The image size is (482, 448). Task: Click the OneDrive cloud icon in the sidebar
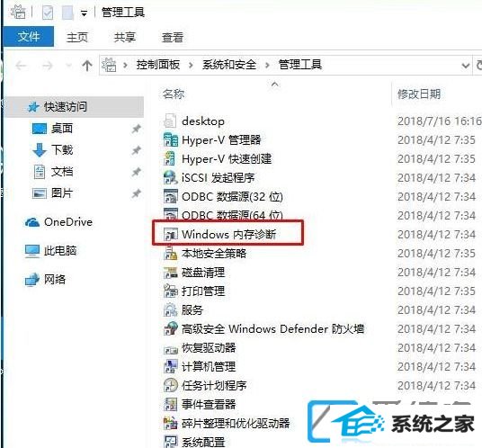point(32,222)
